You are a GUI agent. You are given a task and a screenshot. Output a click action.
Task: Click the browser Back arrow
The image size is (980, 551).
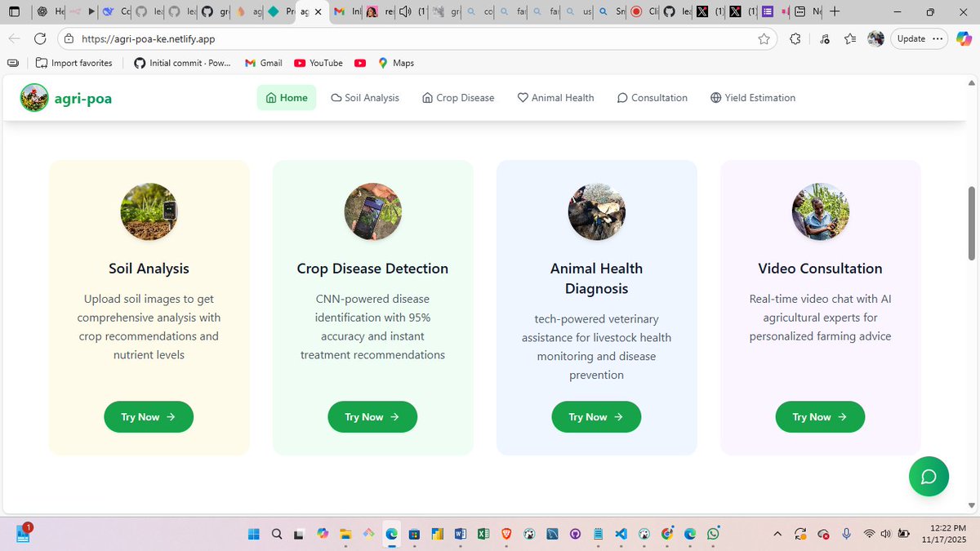point(15,38)
